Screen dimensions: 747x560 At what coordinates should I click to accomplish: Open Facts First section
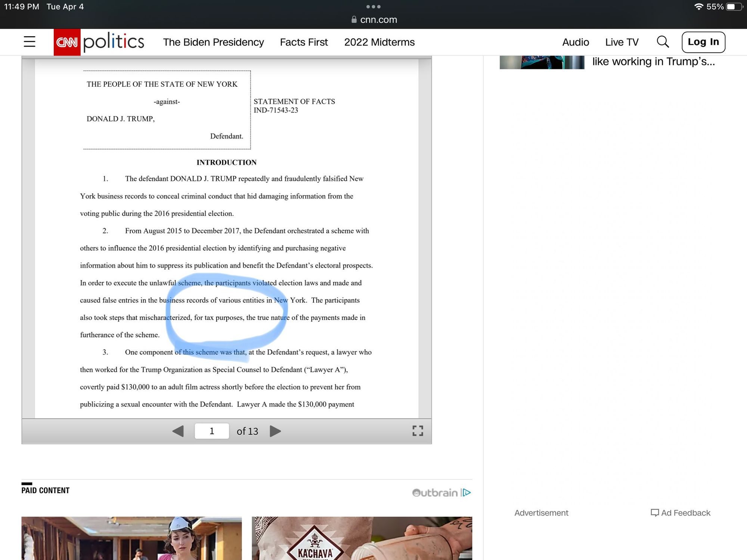[x=304, y=42]
